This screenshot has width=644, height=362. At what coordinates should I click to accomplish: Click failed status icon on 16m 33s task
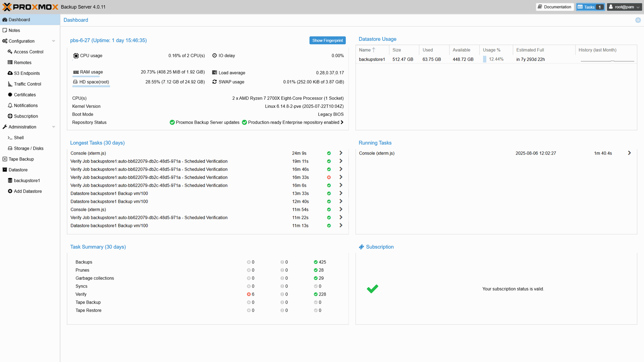pos(329,177)
